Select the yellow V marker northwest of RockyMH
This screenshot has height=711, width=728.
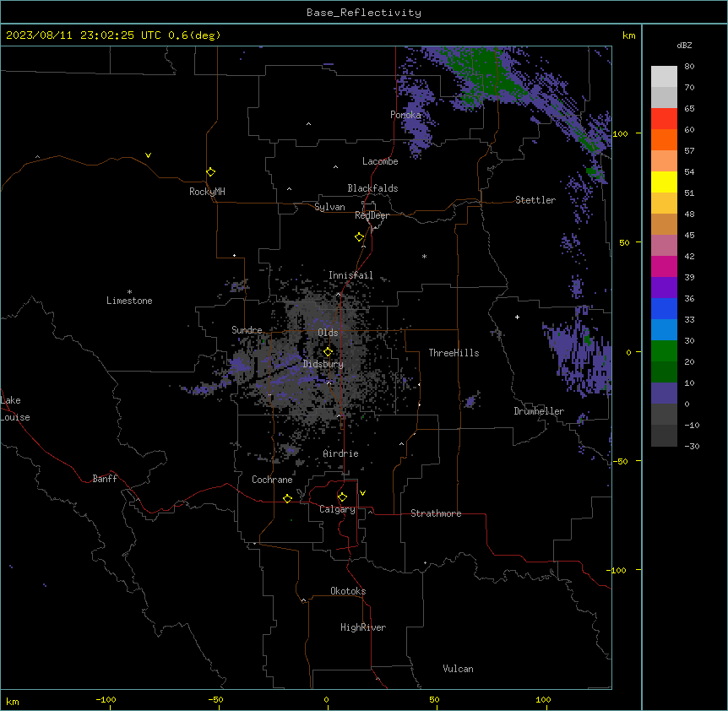pos(148,155)
